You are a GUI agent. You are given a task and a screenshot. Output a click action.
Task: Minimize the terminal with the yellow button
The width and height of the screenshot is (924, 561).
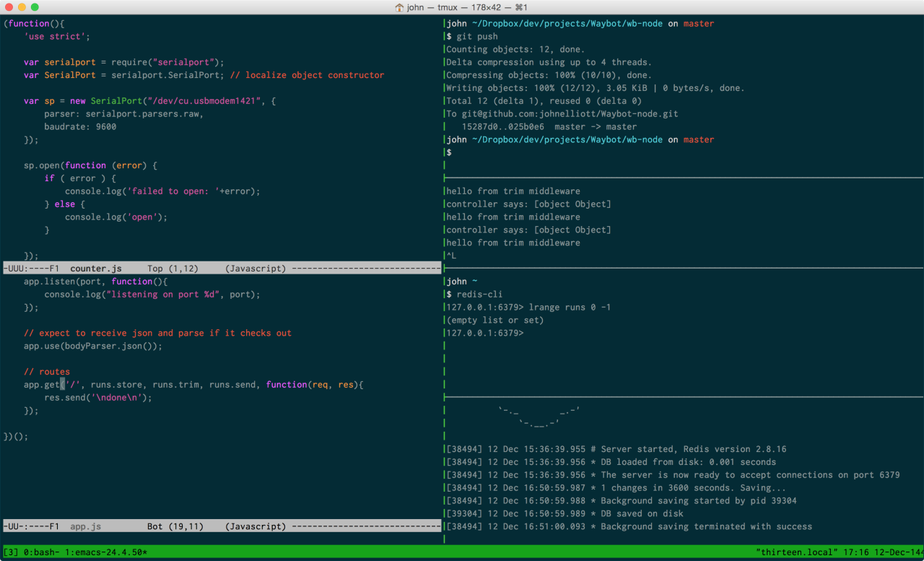tap(22, 7)
